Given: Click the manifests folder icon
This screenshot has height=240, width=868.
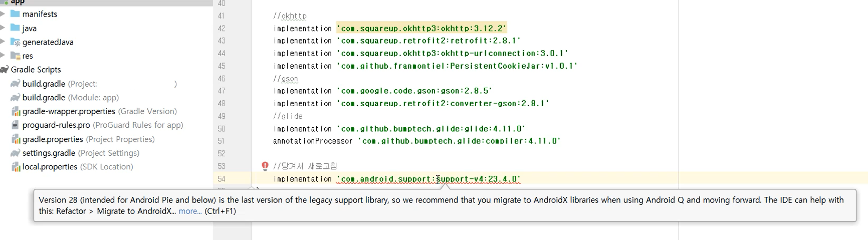Looking at the screenshot, I should (x=15, y=14).
